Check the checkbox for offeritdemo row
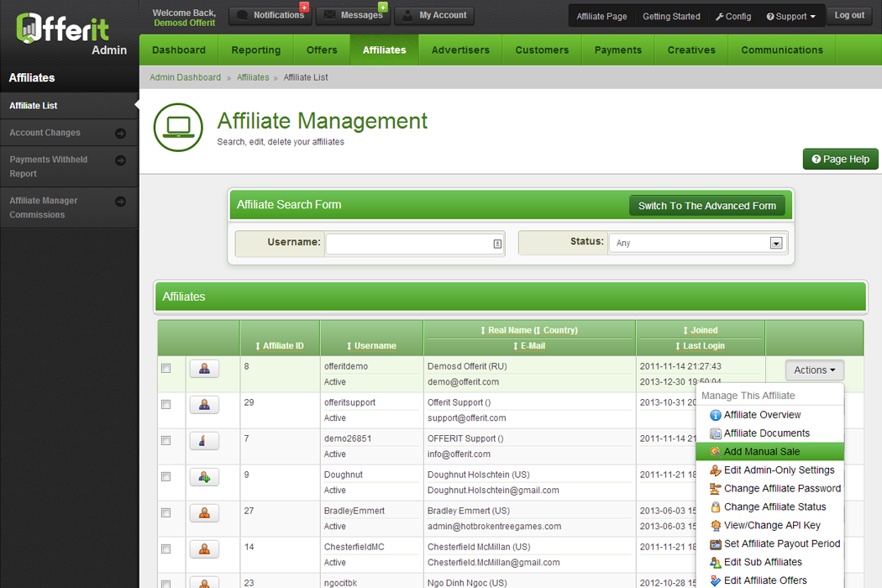This screenshot has height=588, width=882. [166, 369]
